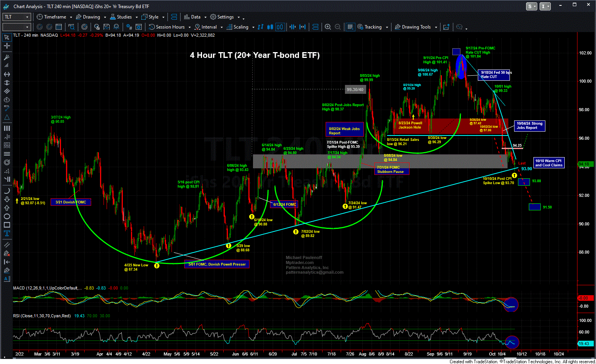The width and height of the screenshot is (596, 364).
Task: Select the arc drawing tool
Action: pos(7,191)
